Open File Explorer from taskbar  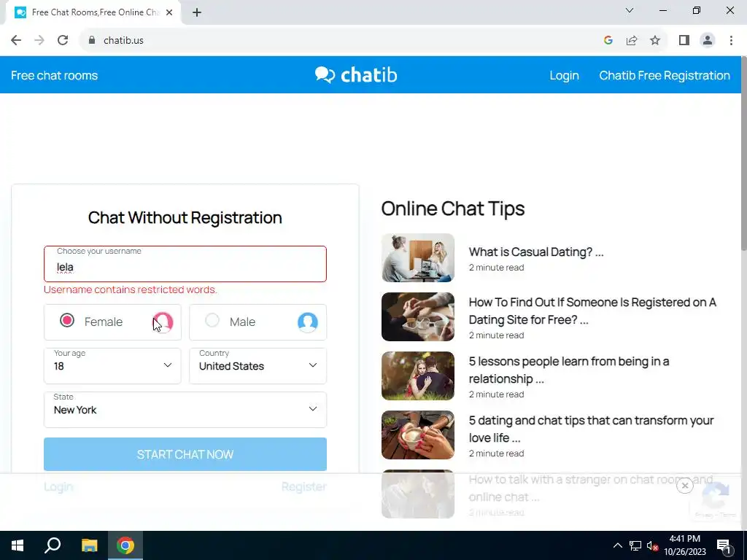point(89,545)
